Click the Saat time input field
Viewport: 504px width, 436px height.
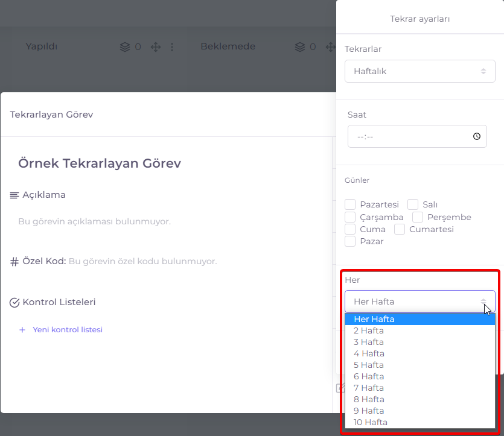click(417, 136)
